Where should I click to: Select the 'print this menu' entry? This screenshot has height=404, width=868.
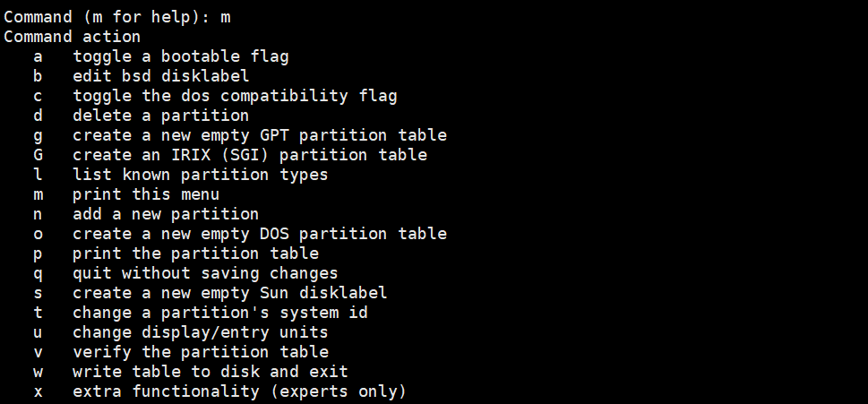[146, 194]
